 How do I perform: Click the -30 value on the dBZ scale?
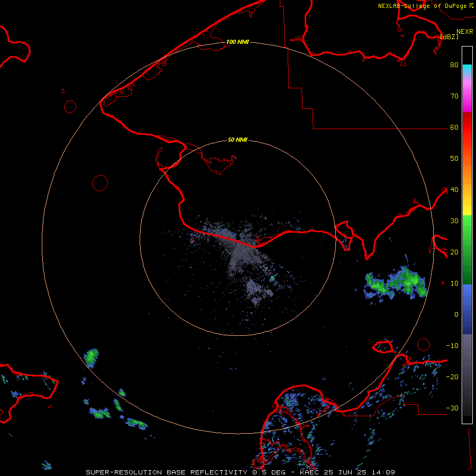pyautogui.click(x=452, y=408)
